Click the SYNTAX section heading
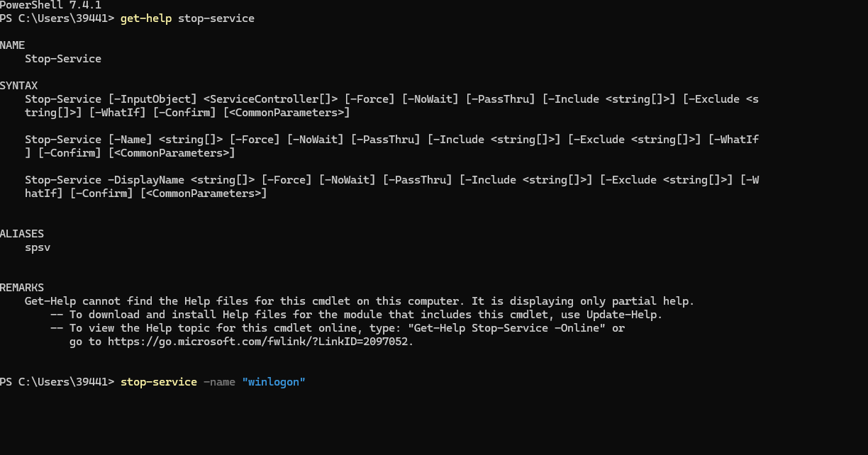868x455 pixels. [x=19, y=86]
